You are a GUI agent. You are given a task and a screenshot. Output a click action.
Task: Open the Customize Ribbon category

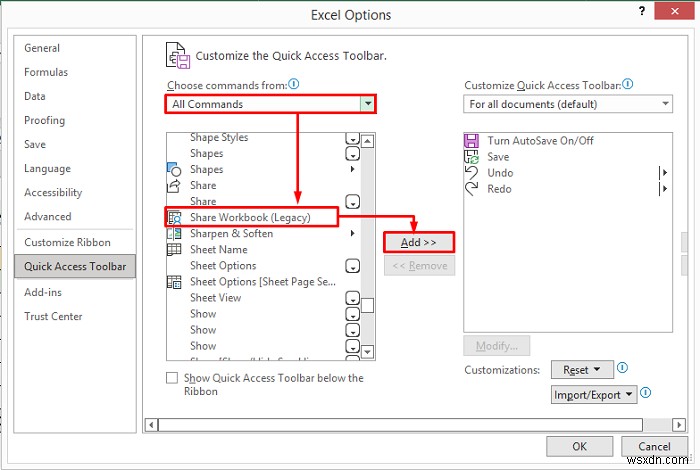point(67,242)
